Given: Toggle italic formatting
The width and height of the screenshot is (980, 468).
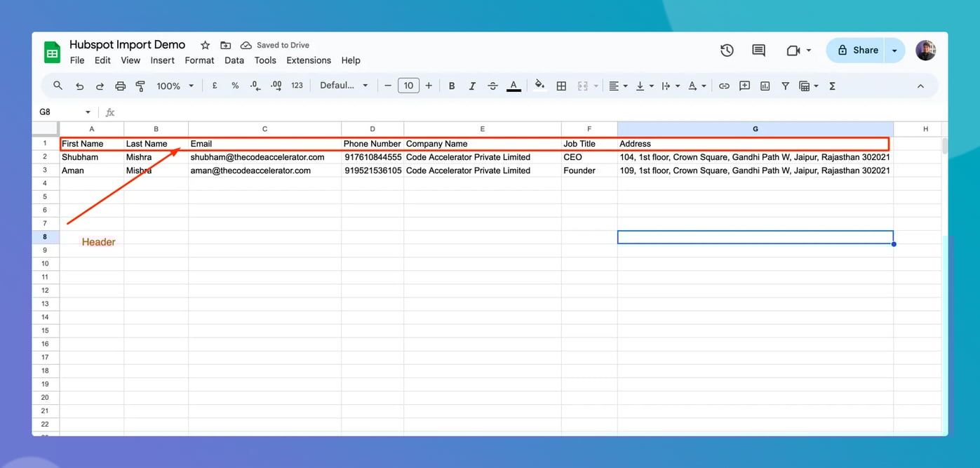Looking at the screenshot, I should click(x=472, y=85).
